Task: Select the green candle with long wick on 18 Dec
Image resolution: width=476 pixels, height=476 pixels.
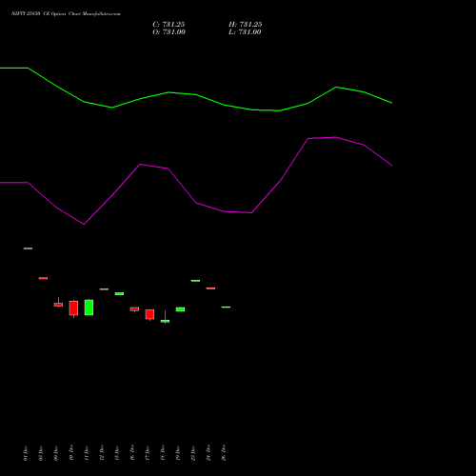Action: (x=165, y=321)
